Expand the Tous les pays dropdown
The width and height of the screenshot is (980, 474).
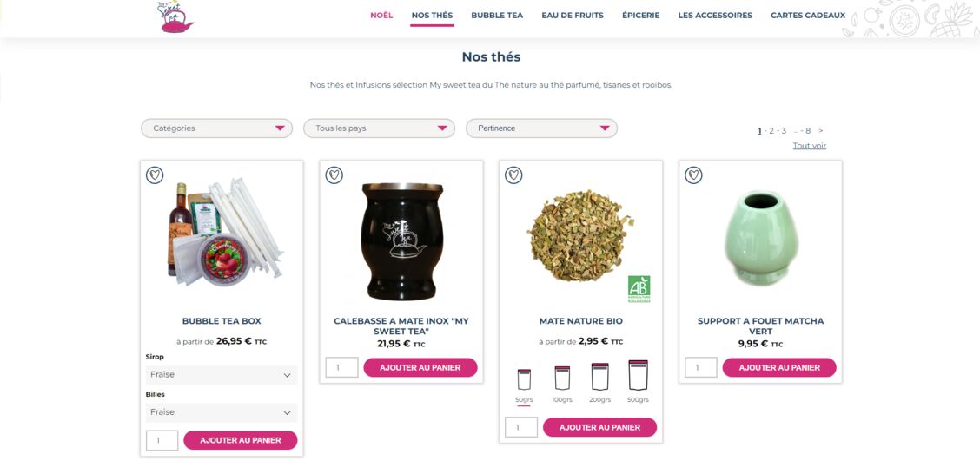pyautogui.click(x=380, y=128)
